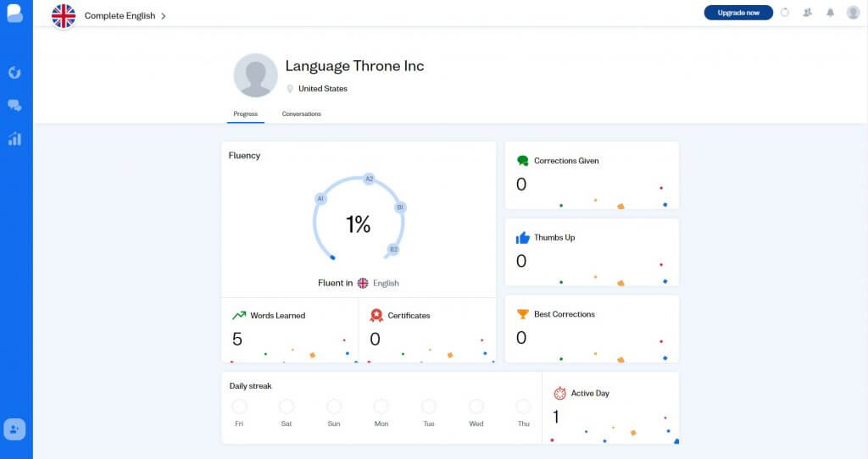
Task: Click the Busuu logo in the sidebar
Action: 14,14
